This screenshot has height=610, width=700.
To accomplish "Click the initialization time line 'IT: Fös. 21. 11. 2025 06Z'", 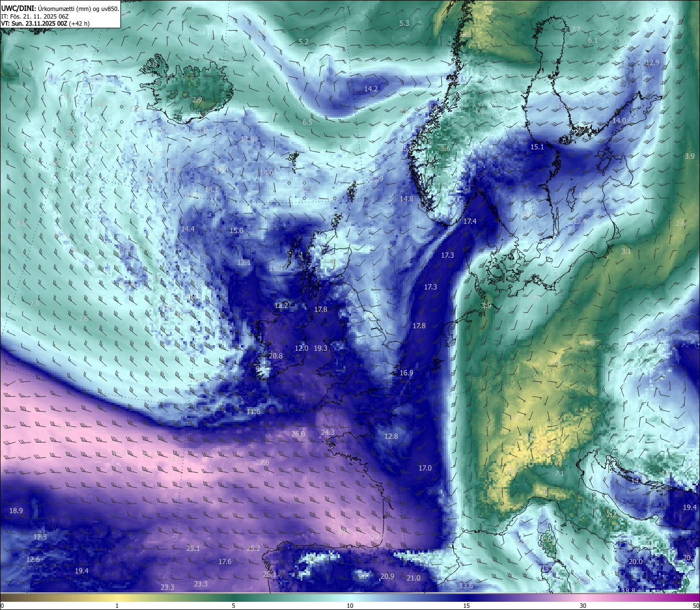I will pyautogui.click(x=34, y=16).
